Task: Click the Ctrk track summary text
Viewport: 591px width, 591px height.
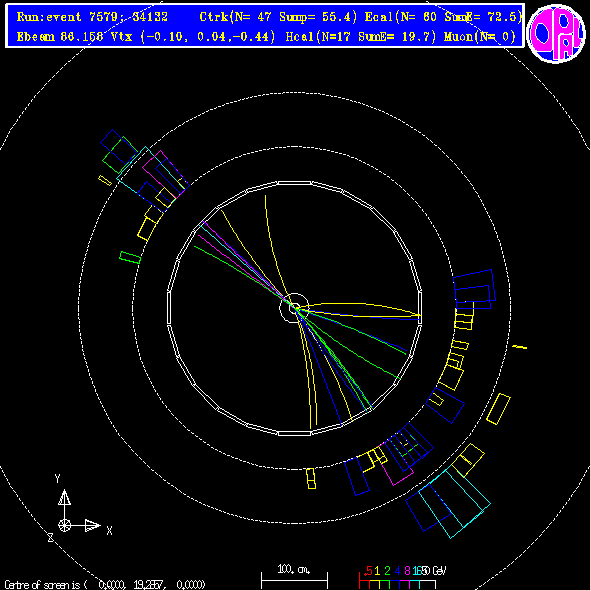Action: point(278,17)
